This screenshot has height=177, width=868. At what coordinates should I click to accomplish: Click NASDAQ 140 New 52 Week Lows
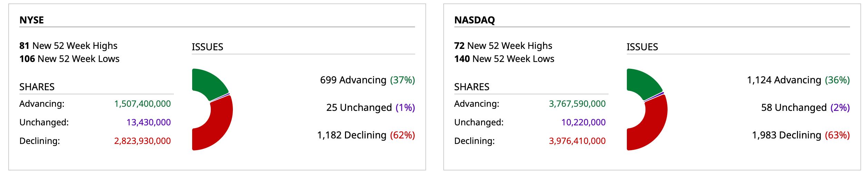point(504,59)
